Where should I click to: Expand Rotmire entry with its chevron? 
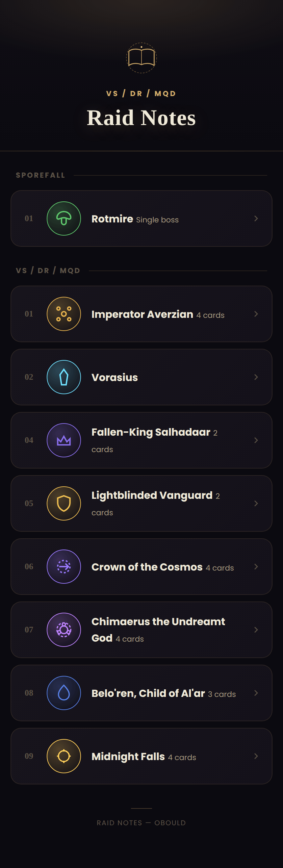click(x=256, y=218)
